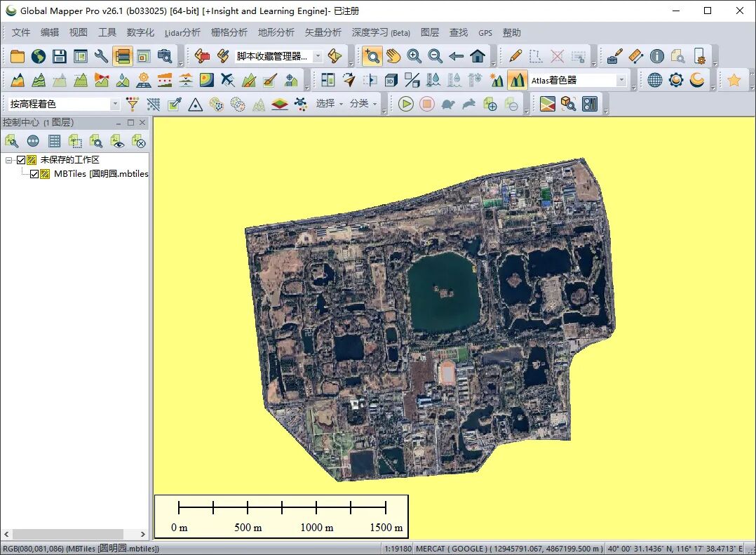Save workspace with the floppy disk icon
This screenshot has width=756, height=555.
tap(60, 56)
